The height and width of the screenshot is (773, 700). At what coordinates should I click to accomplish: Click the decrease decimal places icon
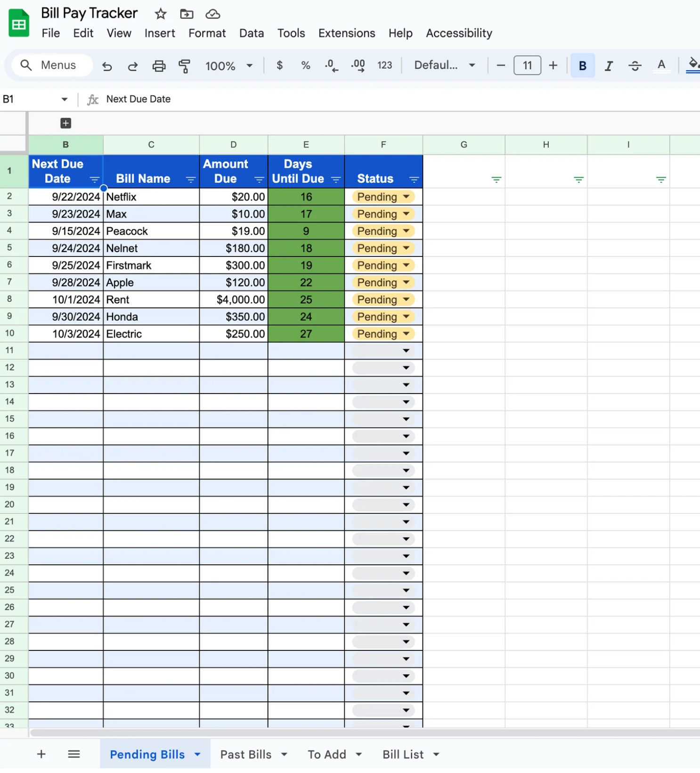tap(331, 66)
